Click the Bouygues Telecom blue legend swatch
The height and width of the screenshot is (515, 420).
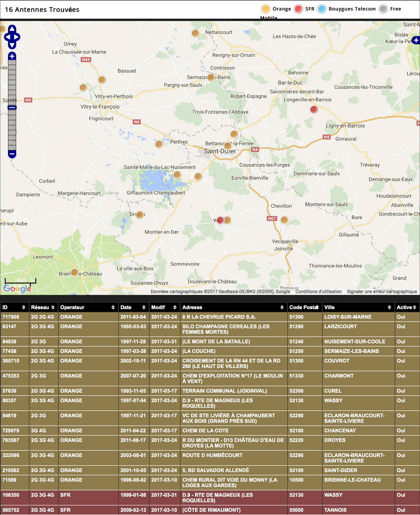point(322,9)
